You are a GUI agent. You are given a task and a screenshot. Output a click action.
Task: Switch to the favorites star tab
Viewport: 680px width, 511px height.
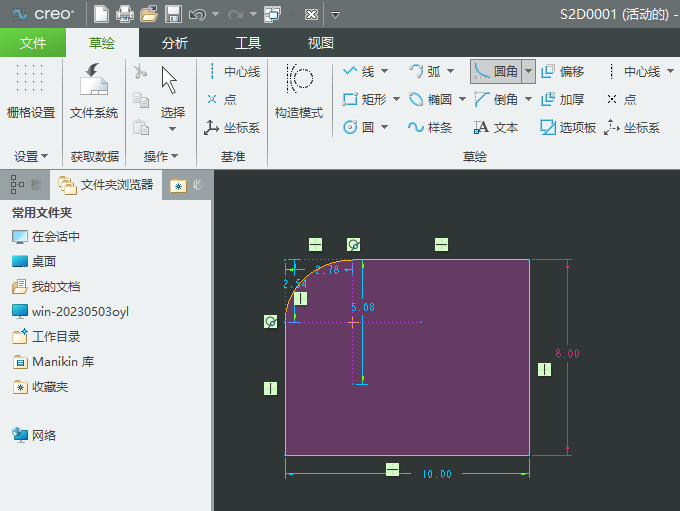186,185
